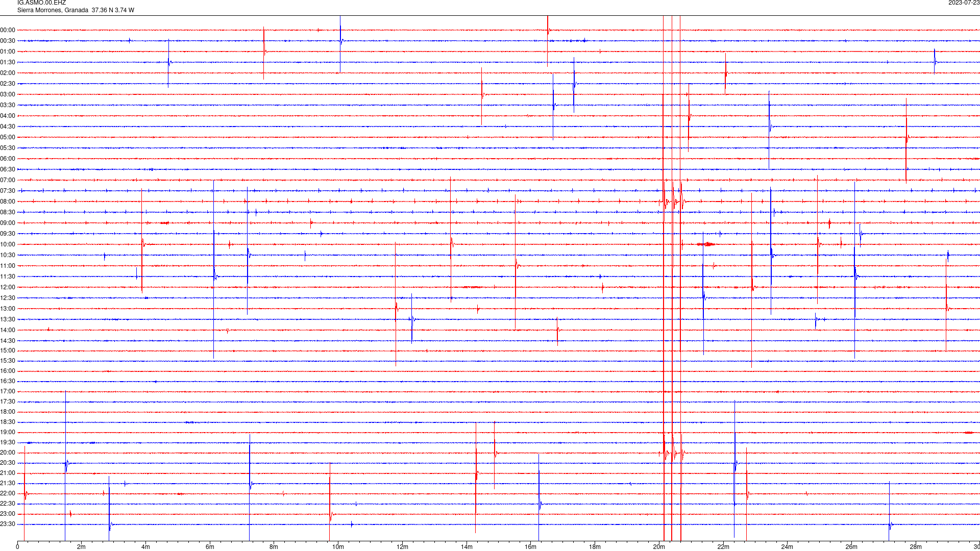
Task: Select the 15:00 trace time label
Action: (8, 350)
